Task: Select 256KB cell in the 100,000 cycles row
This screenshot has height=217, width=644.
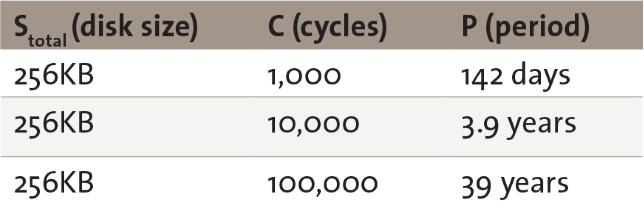Action: pyautogui.click(x=54, y=183)
